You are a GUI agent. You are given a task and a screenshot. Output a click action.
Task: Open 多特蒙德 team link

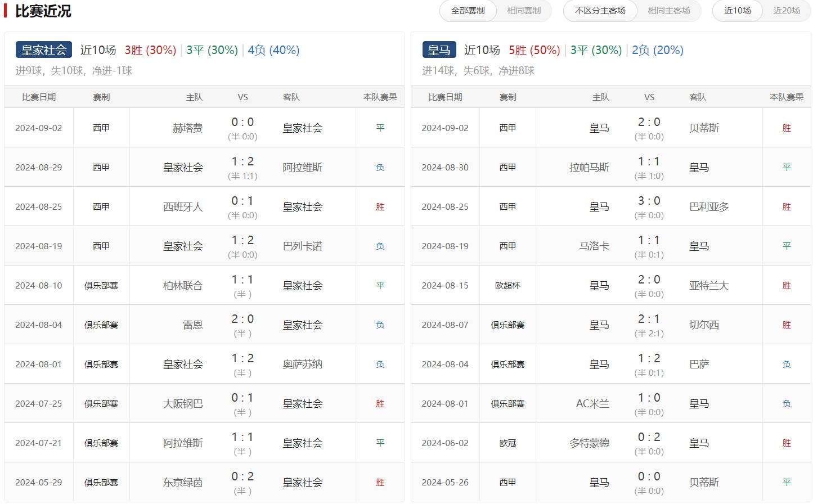coord(589,443)
